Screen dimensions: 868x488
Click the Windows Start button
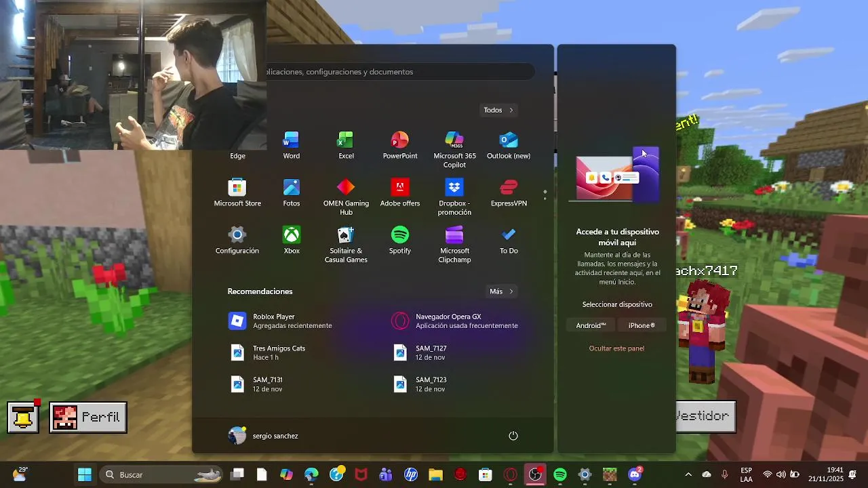[85, 474]
